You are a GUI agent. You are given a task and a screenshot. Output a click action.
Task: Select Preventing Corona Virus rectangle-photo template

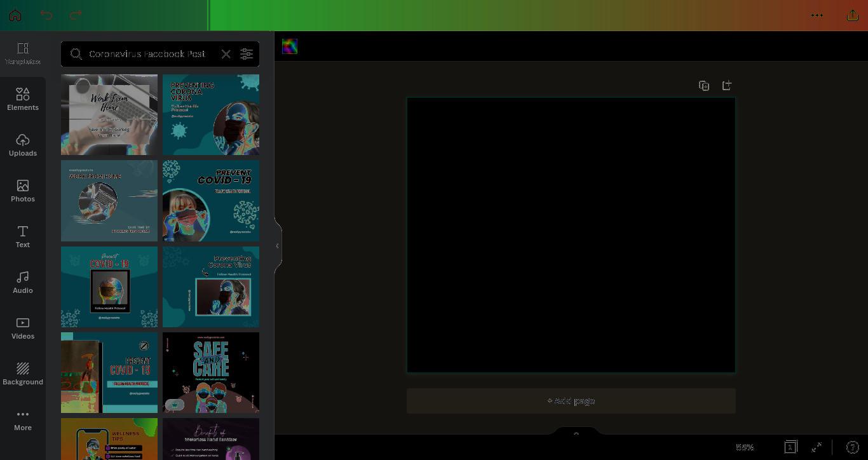pyautogui.click(x=211, y=287)
